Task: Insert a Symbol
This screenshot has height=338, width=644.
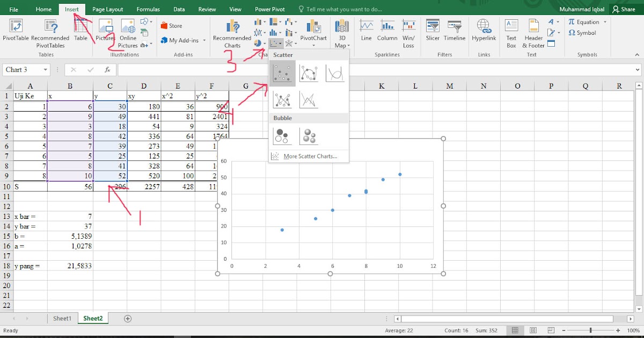Action: pyautogui.click(x=582, y=33)
